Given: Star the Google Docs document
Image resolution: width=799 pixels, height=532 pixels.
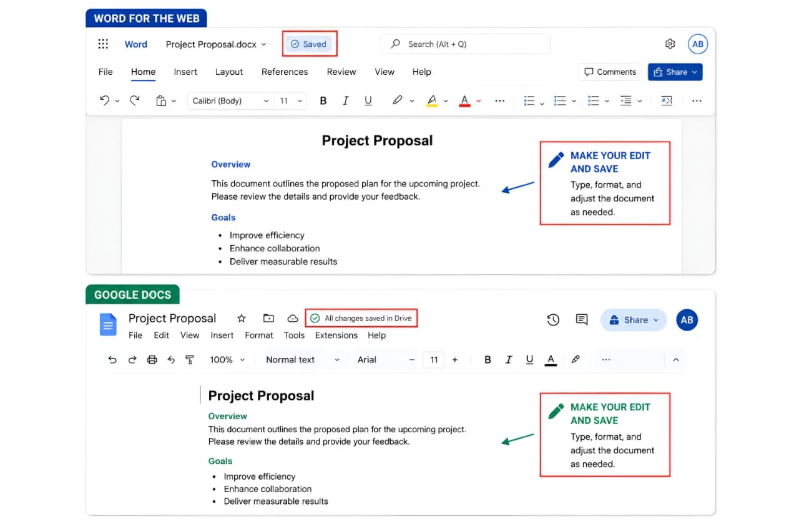Looking at the screenshot, I should point(242,318).
